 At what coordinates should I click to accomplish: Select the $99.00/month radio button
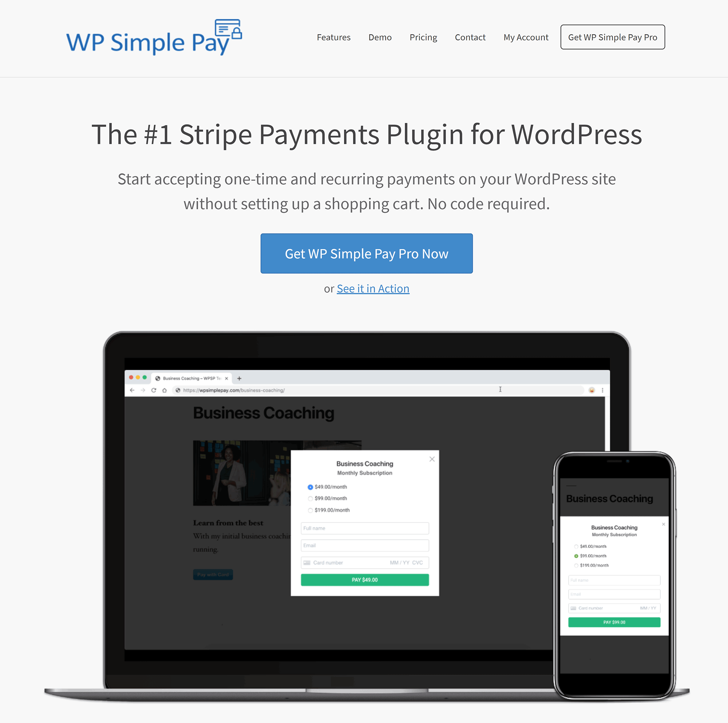310,499
